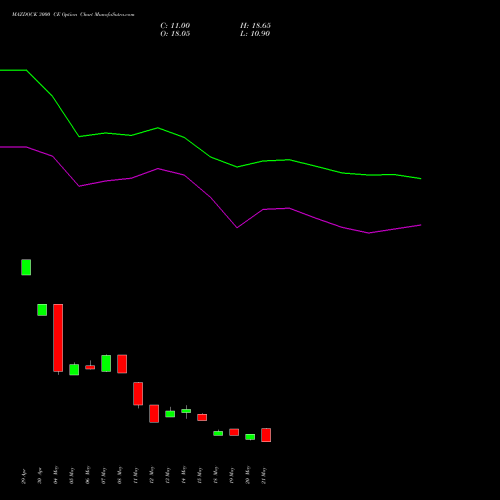
Task: Click the green candlestick for 14 May
Action: click(x=186, y=411)
